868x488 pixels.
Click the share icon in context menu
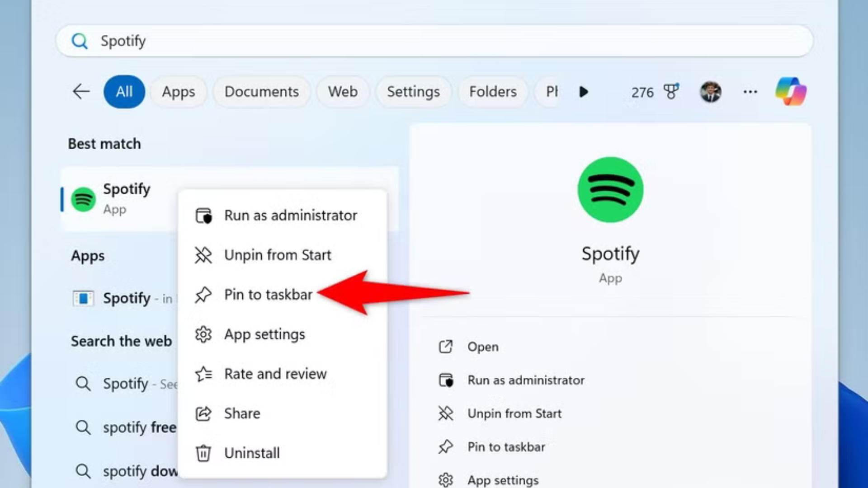point(203,413)
